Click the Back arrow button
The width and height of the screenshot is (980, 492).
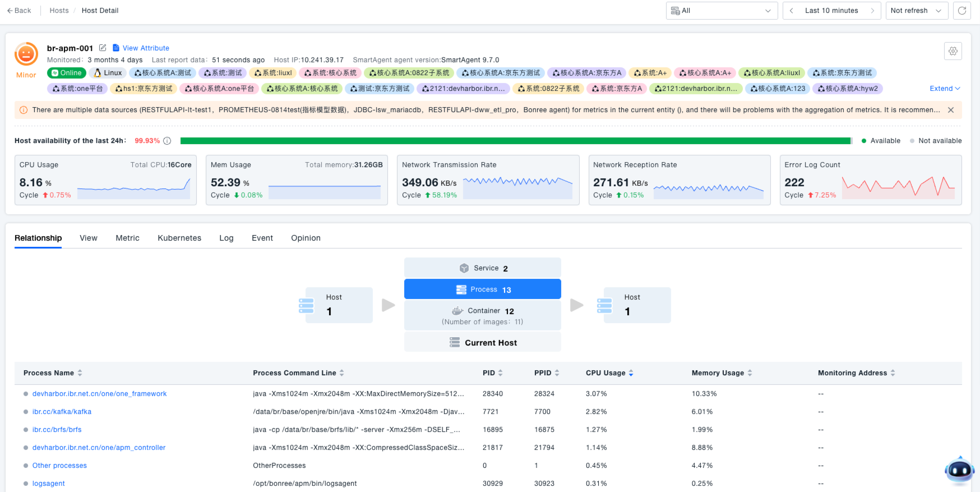(x=19, y=11)
